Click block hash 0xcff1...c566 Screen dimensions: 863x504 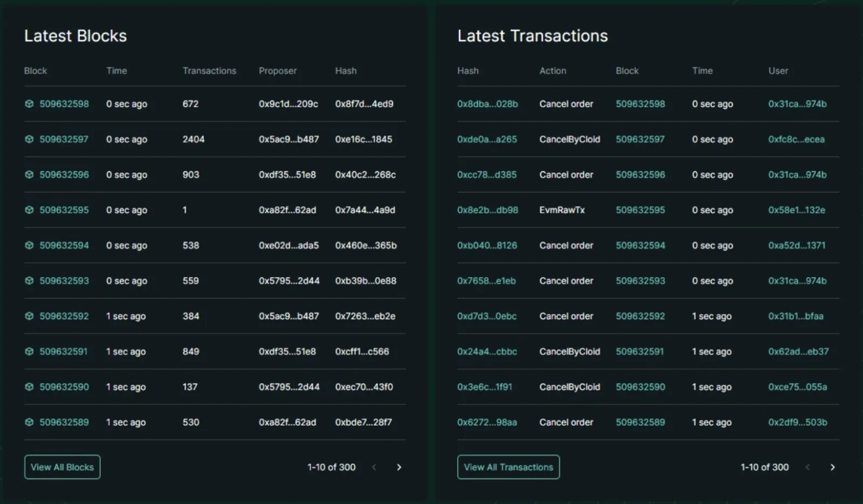[x=362, y=351]
